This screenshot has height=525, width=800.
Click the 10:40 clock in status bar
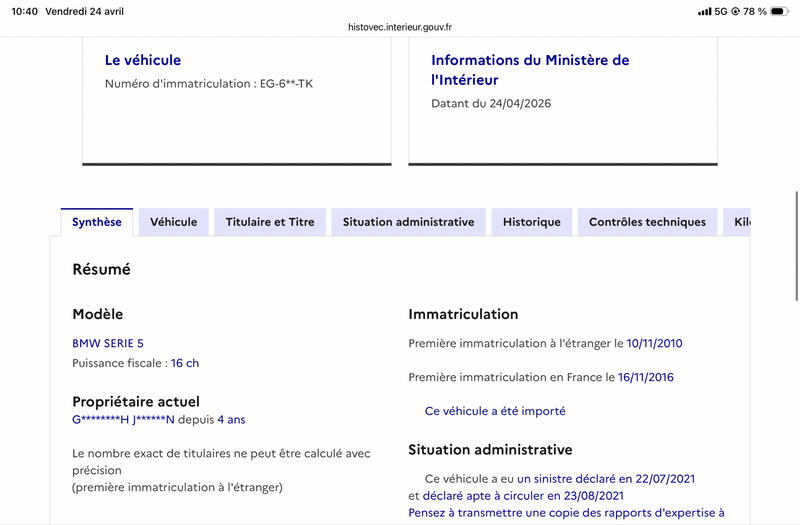coord(24,11)
